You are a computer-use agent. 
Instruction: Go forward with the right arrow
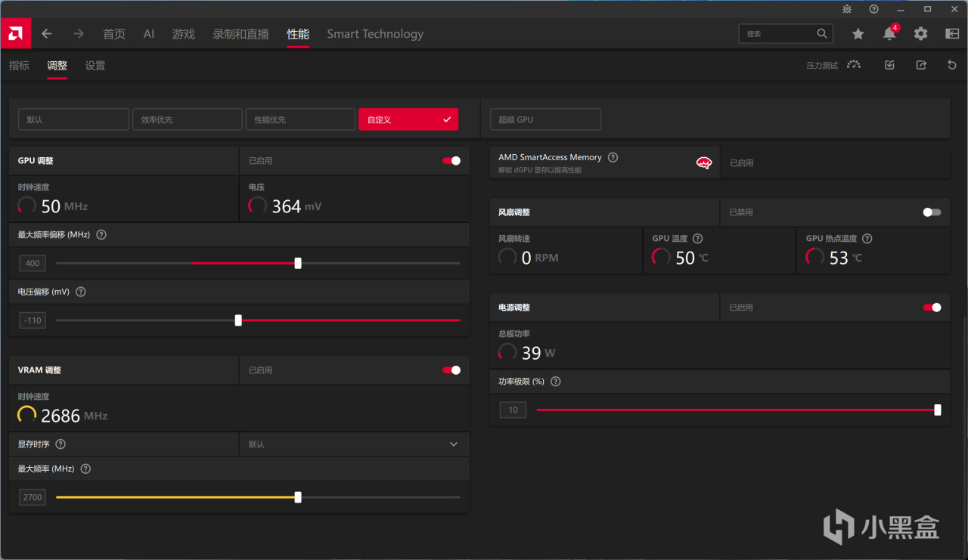79,34
